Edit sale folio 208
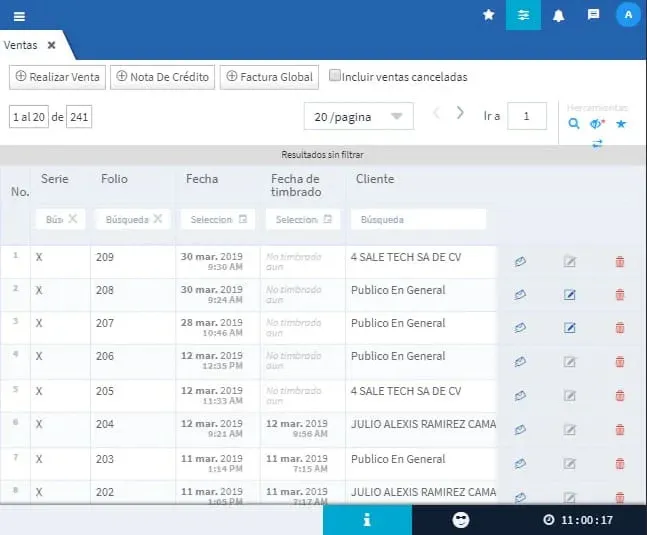The width and height of the screenshot is (647, 535). point(569,295)
